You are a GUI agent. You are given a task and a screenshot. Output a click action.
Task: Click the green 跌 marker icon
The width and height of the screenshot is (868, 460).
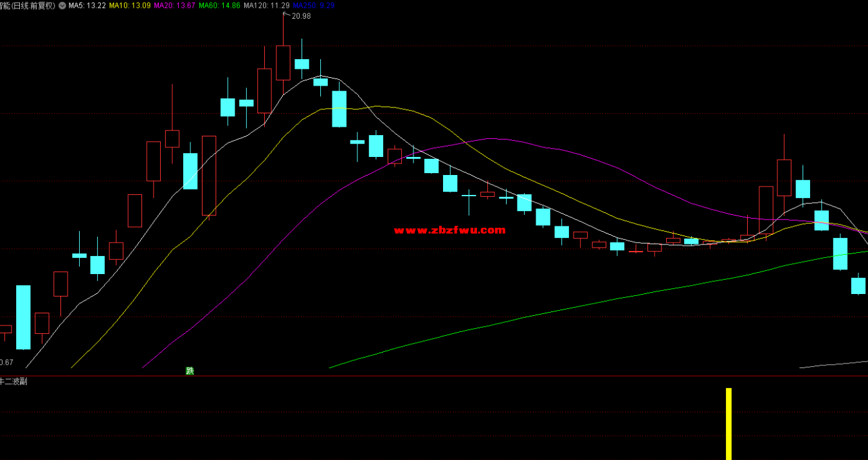coord(190,371)
